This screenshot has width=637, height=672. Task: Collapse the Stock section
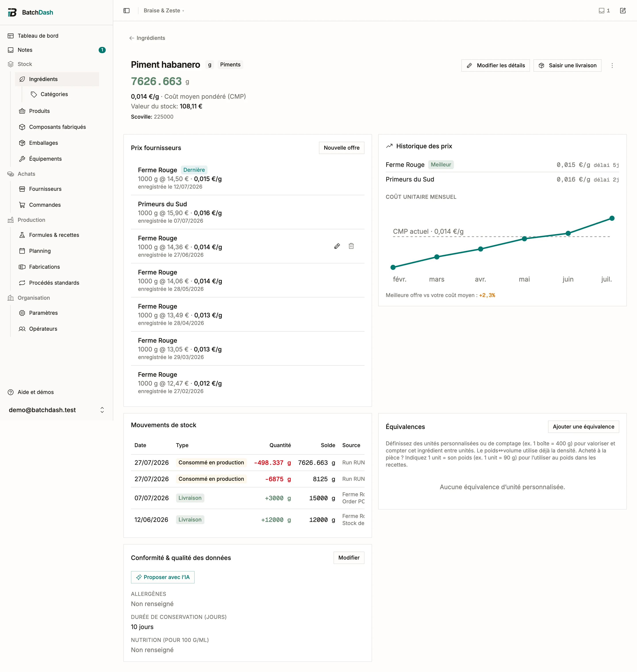(x=25, y=64)
